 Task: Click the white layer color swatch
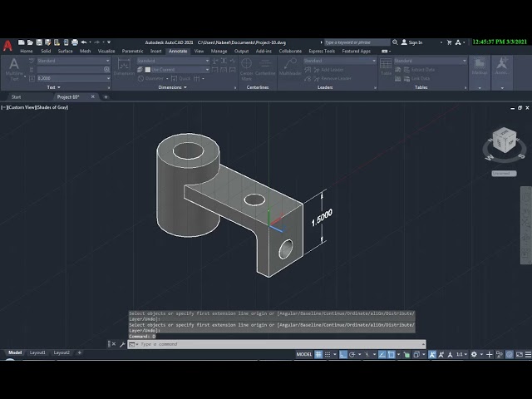click(148, 70)
